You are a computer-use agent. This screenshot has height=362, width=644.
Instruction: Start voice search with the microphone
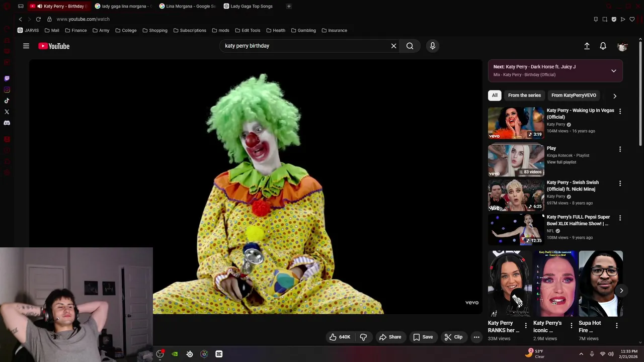pyautogui.click(x=433, y=46)
